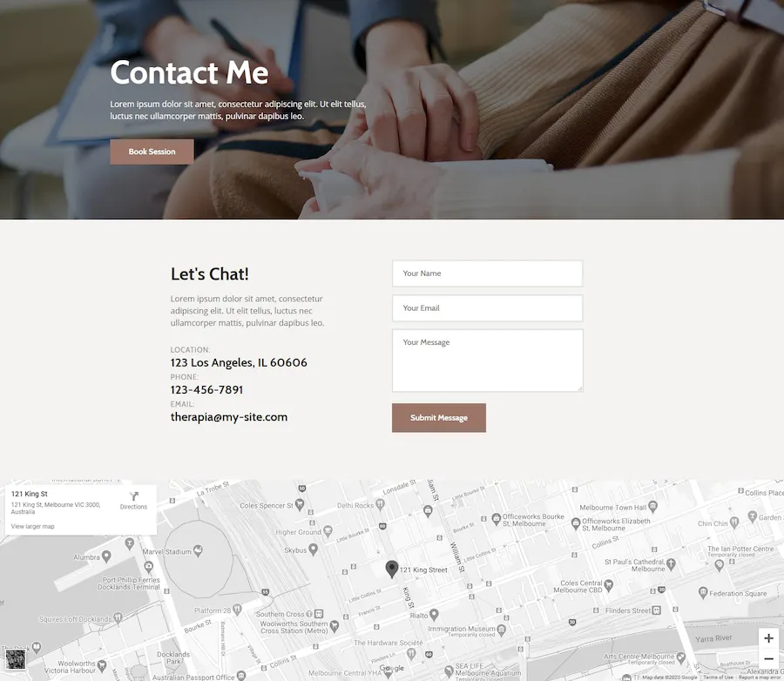
Task: Focus the Your Name input field
Action: 488,273
